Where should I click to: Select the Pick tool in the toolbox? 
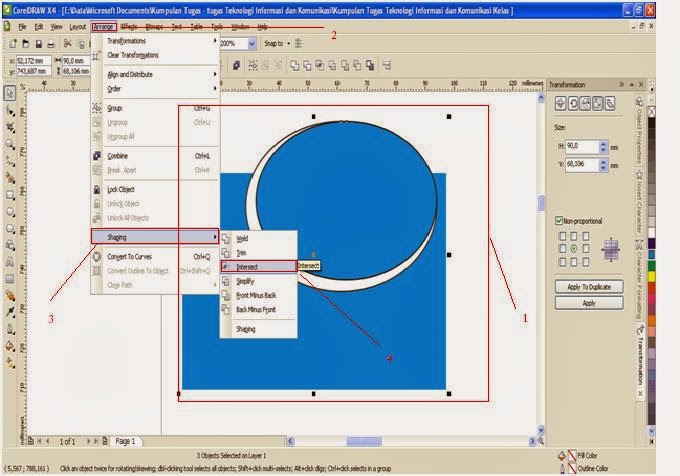pos(10,93)
